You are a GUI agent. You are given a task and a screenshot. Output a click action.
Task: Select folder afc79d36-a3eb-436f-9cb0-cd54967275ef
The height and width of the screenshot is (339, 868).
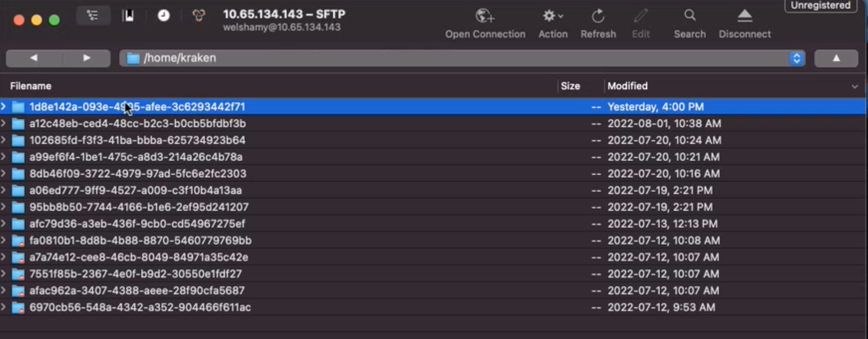tap(137, 224)
